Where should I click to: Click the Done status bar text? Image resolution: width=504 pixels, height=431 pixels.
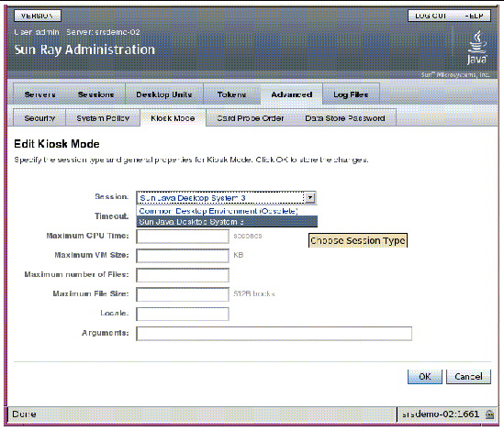click(x=24, y=414)
